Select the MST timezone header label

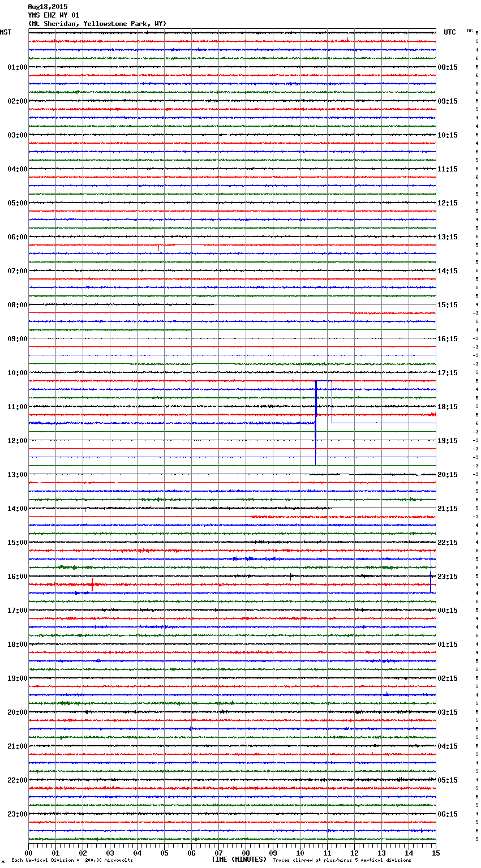coord(6,32)
